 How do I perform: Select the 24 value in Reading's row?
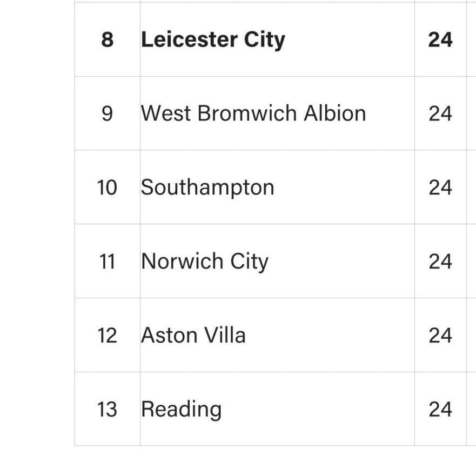click(x=440, y=410)
